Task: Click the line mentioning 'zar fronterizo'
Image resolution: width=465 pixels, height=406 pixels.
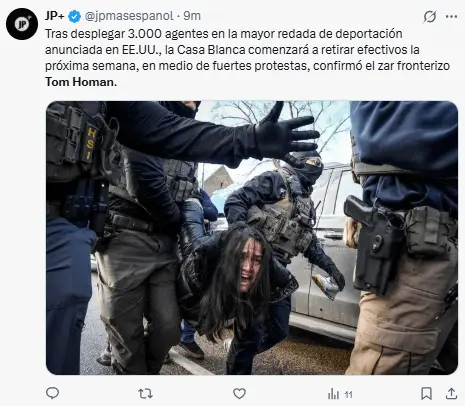Action: (247, 66)
